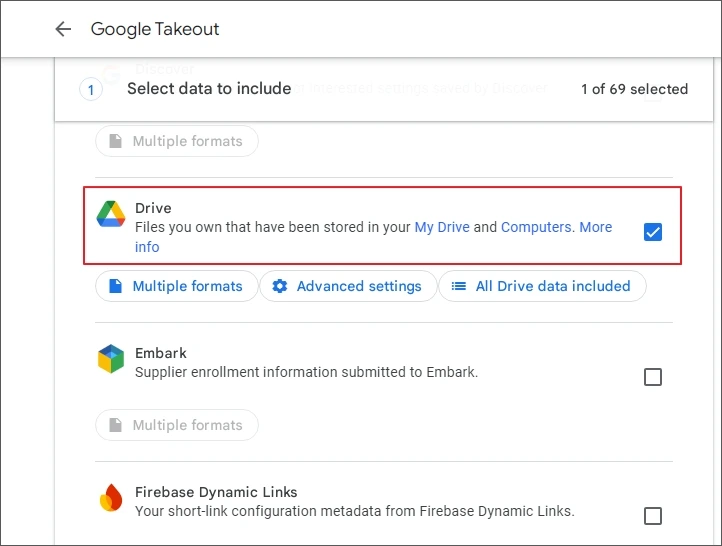Screen dimensions: 722x546
Task: Click file icon in Embark's Multiple formats
Action: (x=116, y=425)
